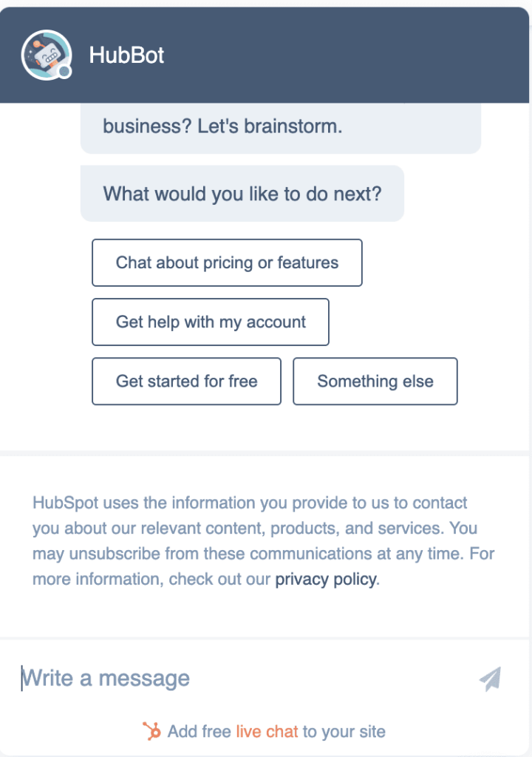Click "What would you like to do next?" bubble
The width and height of the screenshot is (532, 757).
[242, 194]
